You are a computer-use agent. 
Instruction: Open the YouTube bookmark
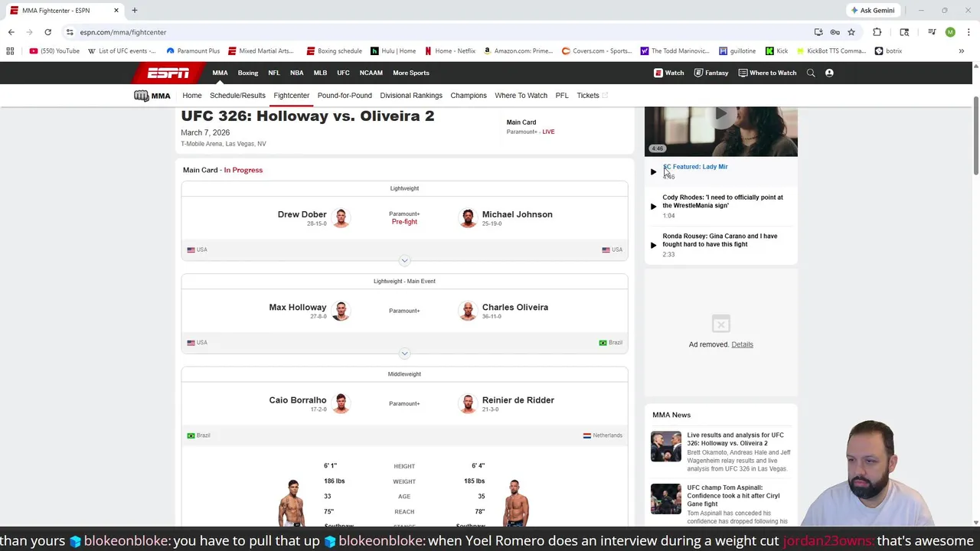pos(54,51)
